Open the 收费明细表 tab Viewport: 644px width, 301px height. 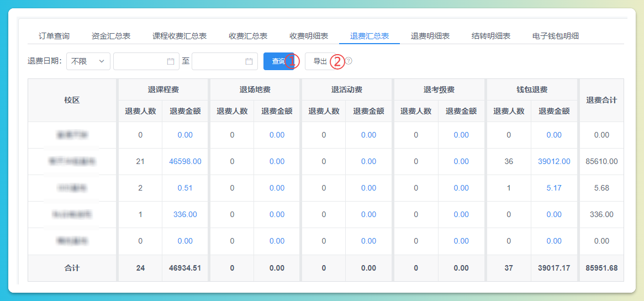(x=309, y=36)
